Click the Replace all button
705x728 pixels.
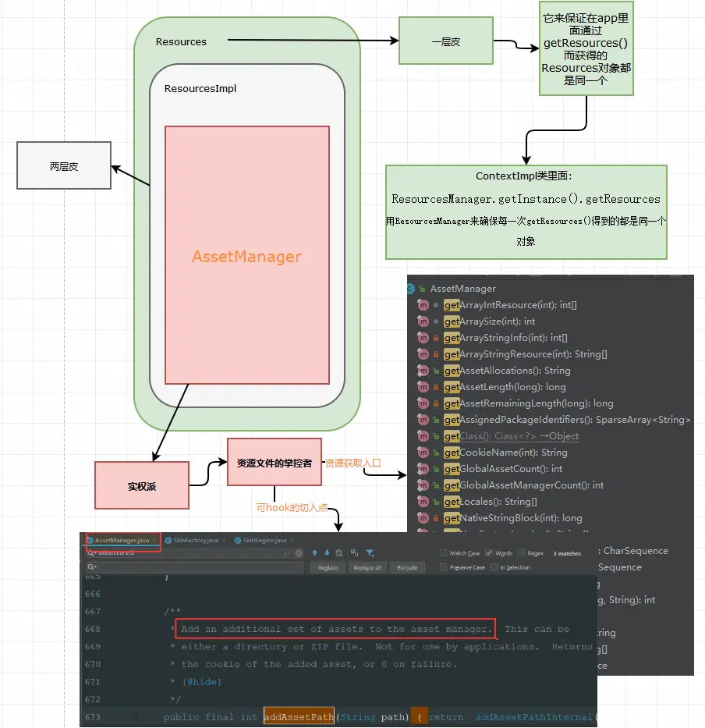(x=367, y=568)
